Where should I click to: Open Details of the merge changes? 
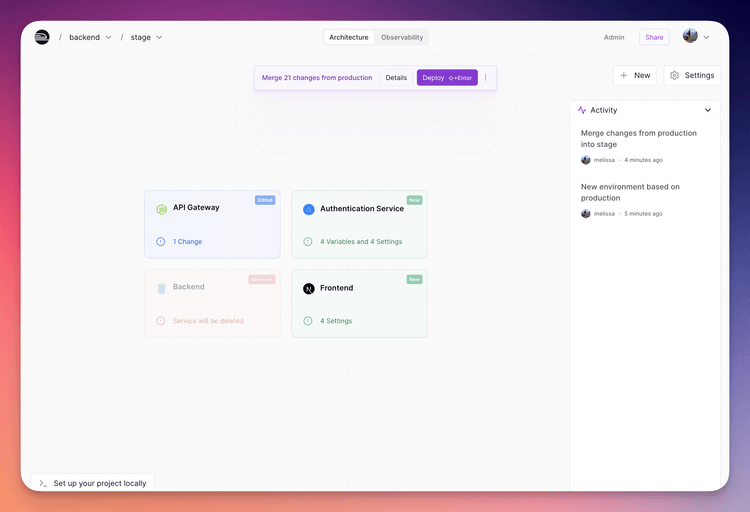click(x=397, y=78)
